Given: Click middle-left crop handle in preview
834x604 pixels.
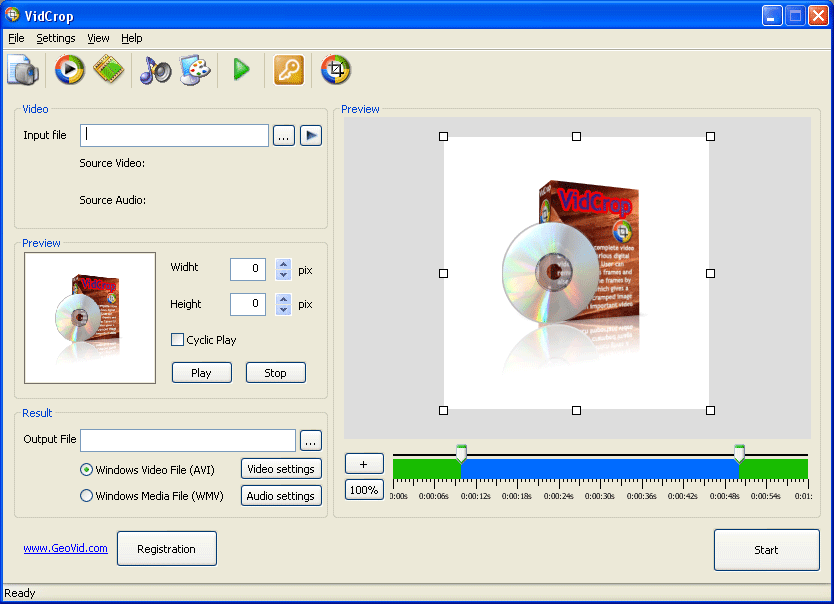Looking at the screenshot, I should click(x=443, y=273).
